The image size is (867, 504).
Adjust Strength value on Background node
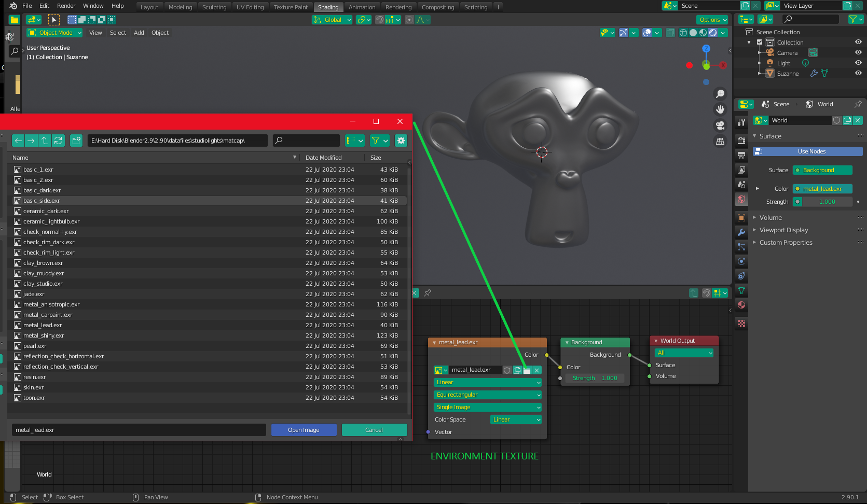[x=594, y=379]
